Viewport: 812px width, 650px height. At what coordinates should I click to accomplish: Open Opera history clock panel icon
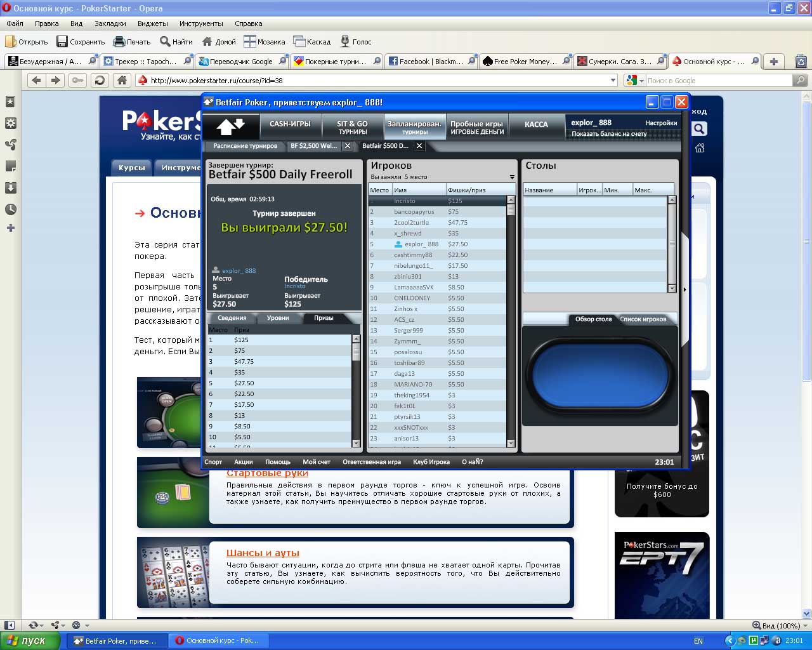point(10,209)
